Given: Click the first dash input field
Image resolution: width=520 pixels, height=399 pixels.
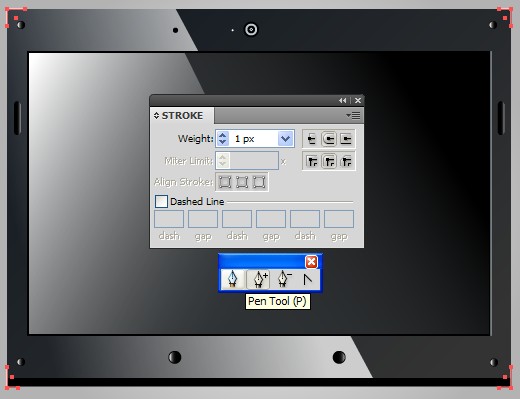Looking at the screenshot, I should pos(169,219).
